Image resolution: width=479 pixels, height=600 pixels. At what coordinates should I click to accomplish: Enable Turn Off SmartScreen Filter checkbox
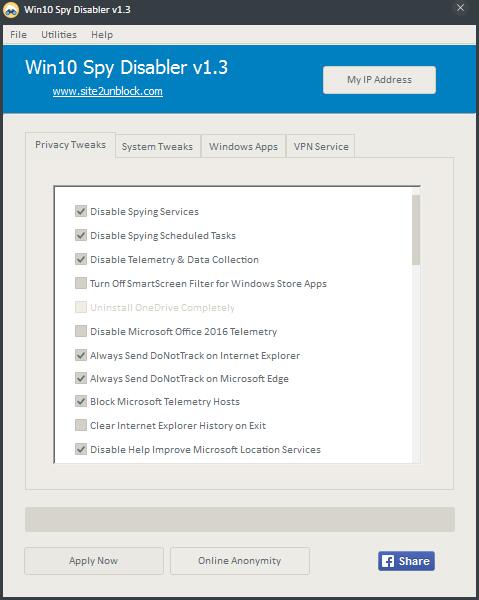click(x=81, y=283)
